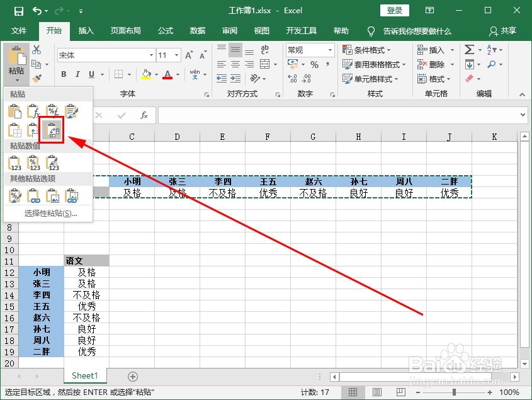Switch to the 公式 tab

click(x=166, y=31)
